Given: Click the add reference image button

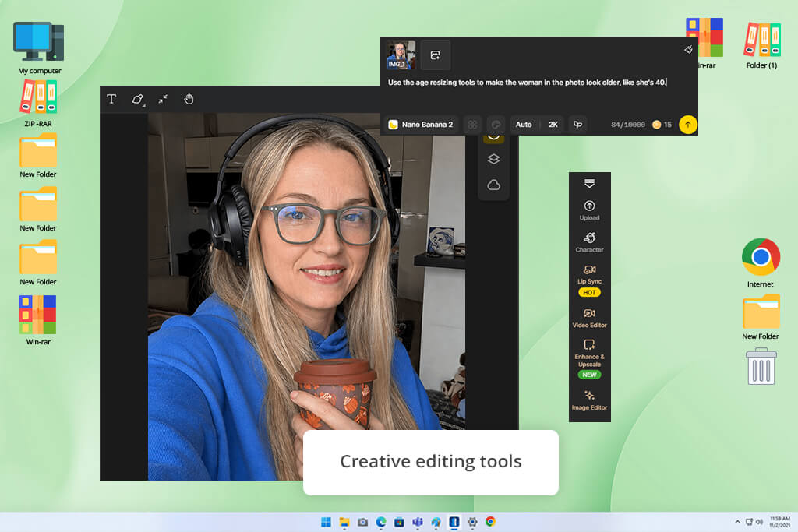Looking at the screenshot, I should tap(435, 55).
